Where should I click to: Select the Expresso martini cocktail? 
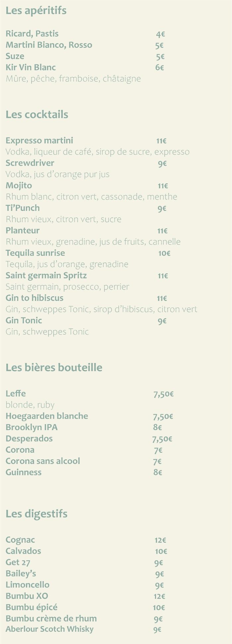39,141
